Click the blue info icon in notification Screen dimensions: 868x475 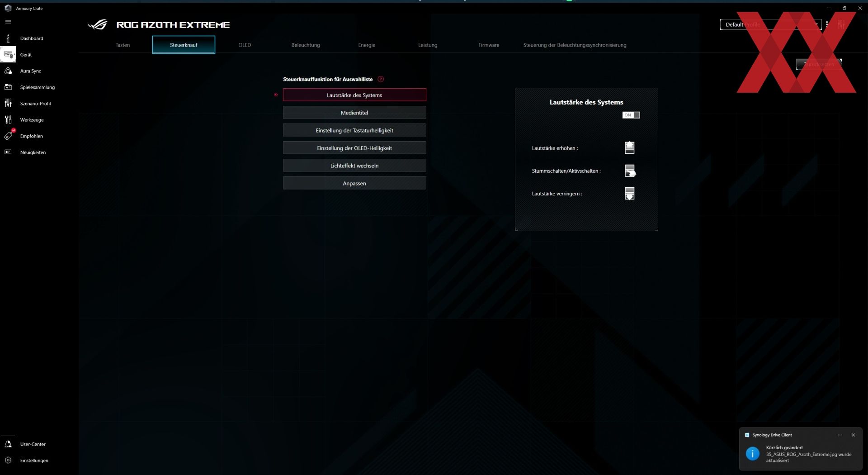[x=752, y=453]
